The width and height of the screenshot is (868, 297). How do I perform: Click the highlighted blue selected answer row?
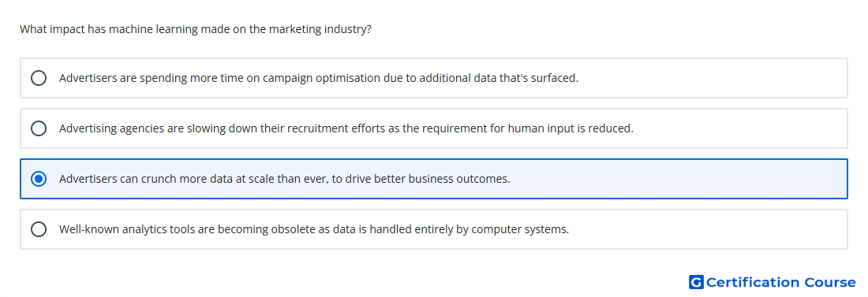(434, 179)
